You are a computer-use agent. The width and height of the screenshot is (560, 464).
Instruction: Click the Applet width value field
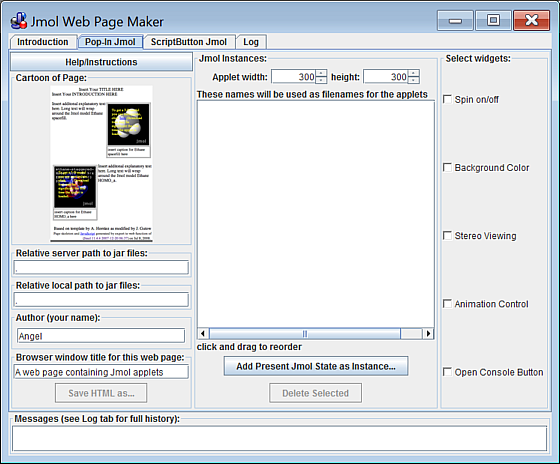coord(293,76)
